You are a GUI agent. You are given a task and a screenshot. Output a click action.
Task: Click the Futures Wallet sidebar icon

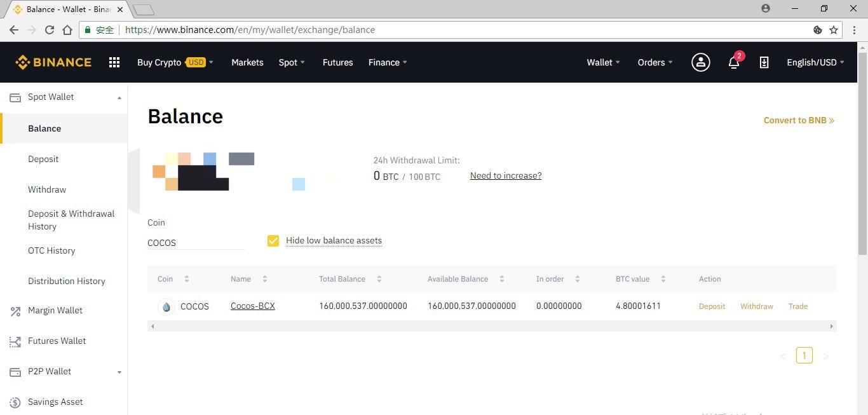pos(15,341)
